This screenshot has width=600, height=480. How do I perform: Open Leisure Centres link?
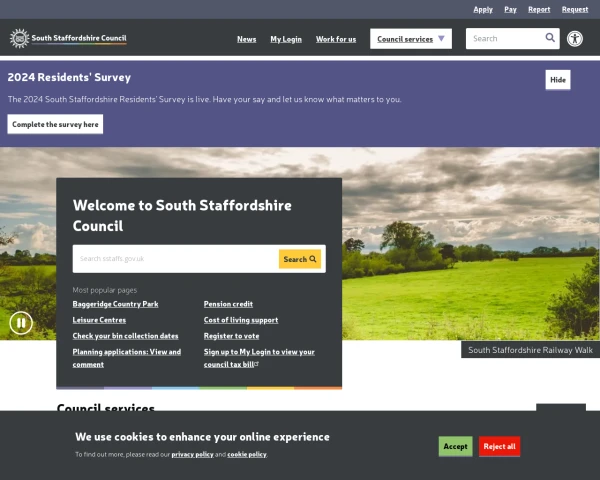[99, 320]
